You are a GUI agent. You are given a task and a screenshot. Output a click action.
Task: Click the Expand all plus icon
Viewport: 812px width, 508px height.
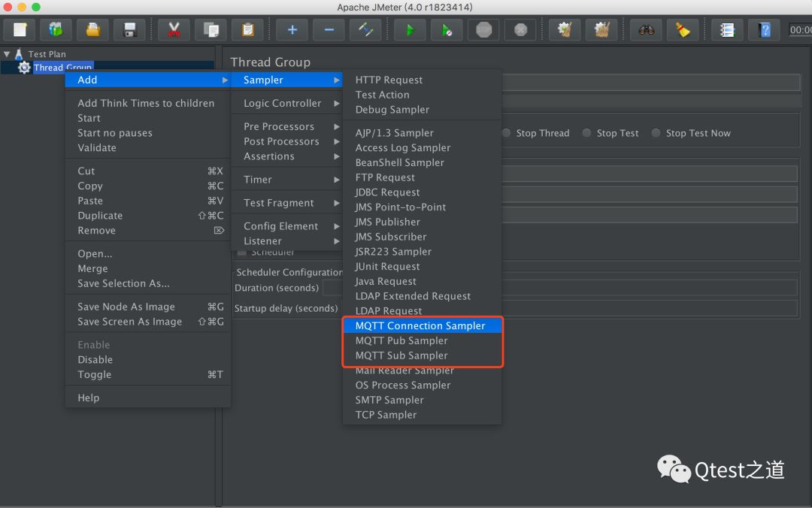coord(292,29)
